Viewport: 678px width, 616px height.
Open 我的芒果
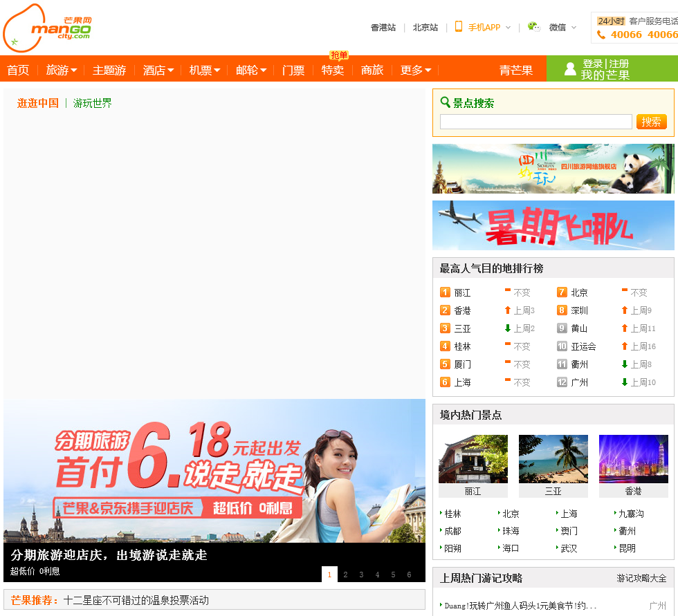(x=605, y=75)
